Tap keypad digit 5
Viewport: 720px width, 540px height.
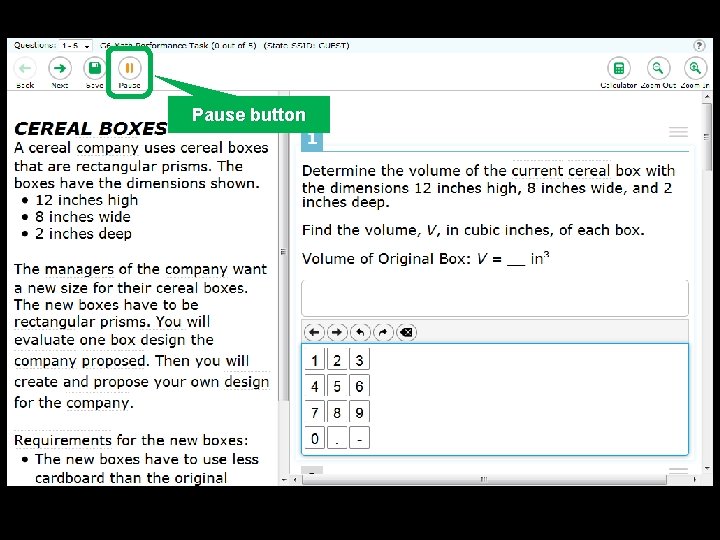(x=337, y=386)
